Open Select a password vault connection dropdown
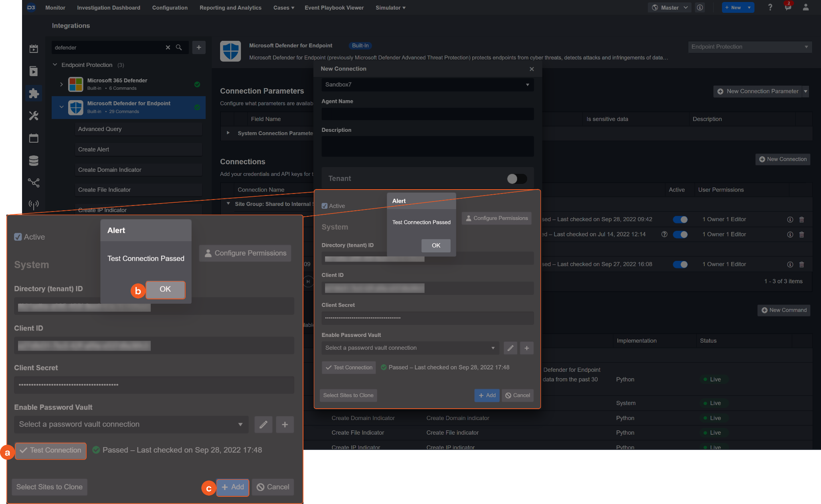Viewport: 821px width, 504px height. pos(410,348)
